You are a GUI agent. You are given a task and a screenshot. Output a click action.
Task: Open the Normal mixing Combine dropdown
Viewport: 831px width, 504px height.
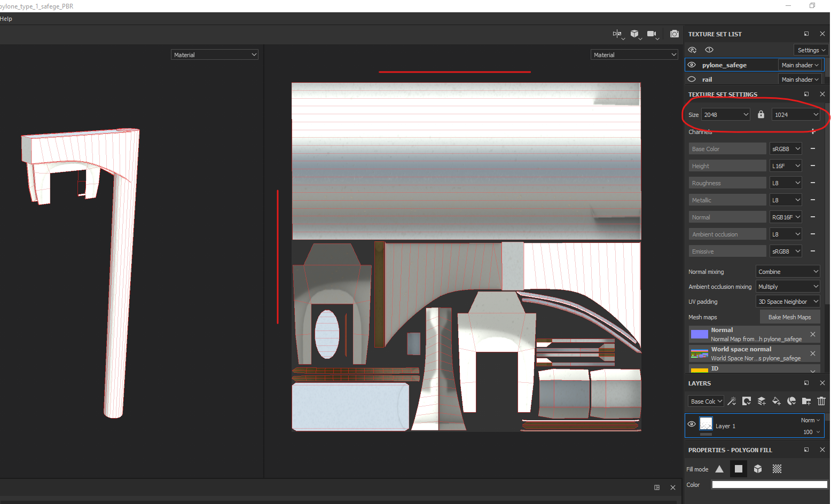(788, 272)
